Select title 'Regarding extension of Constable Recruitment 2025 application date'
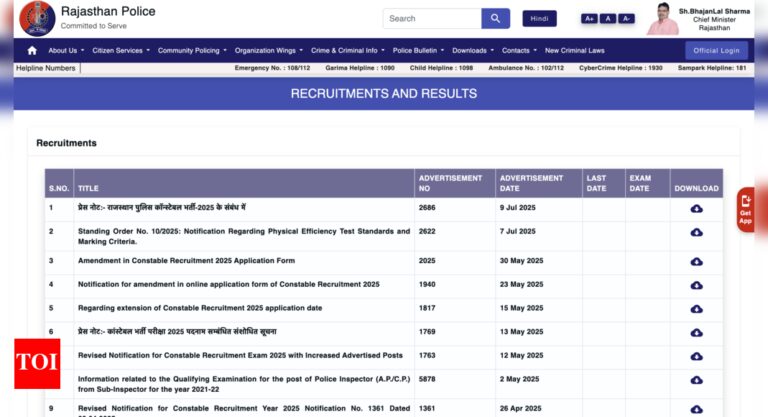Screen dimensions: 768x417 (200, 308)
